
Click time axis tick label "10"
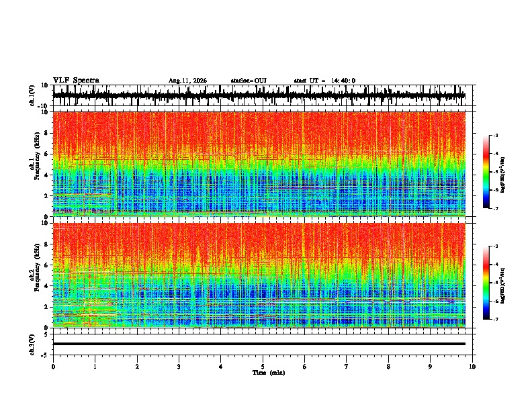pos(472,367)
